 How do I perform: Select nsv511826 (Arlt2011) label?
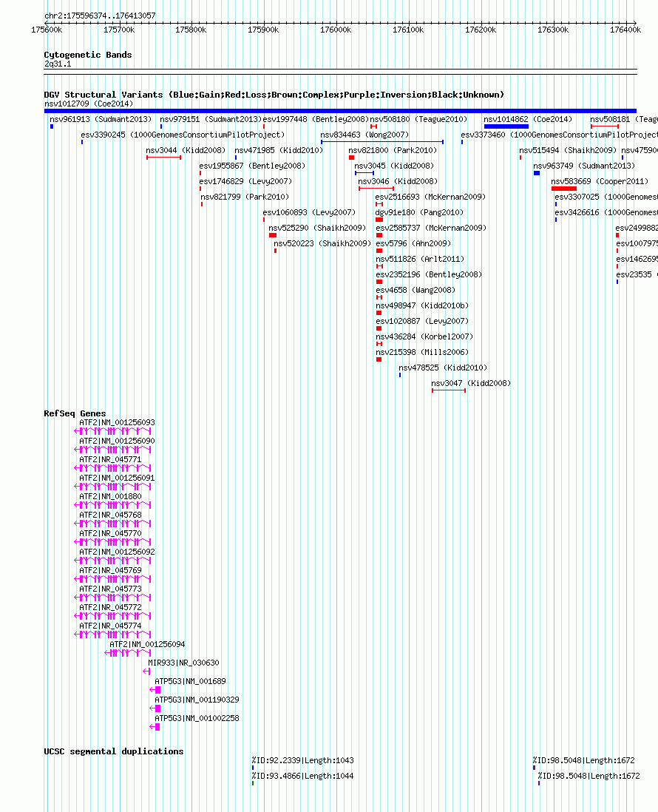click(x=420, y=259)
